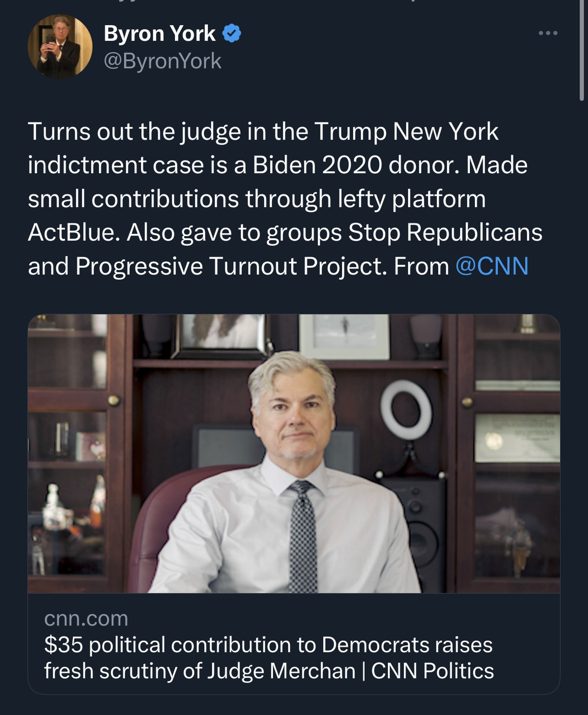Screen dimensions: 588x715
Task: Click "Trump New York" in the tweet
Action: coord(407,132)
